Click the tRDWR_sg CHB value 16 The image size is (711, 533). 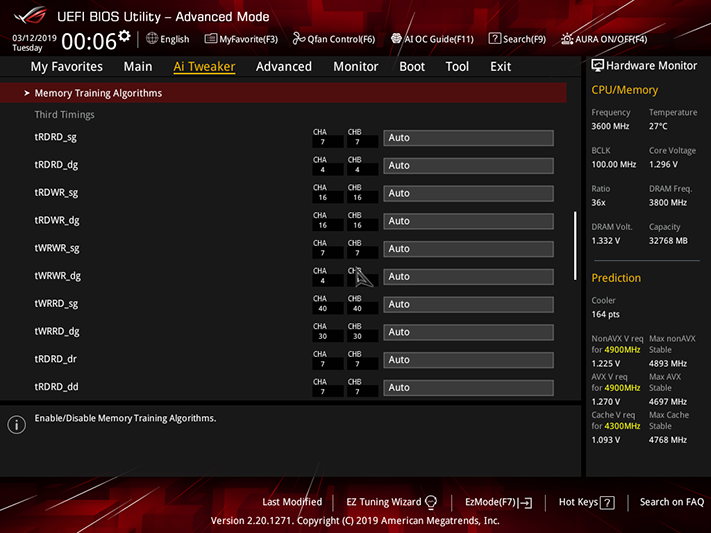[357, 197]
